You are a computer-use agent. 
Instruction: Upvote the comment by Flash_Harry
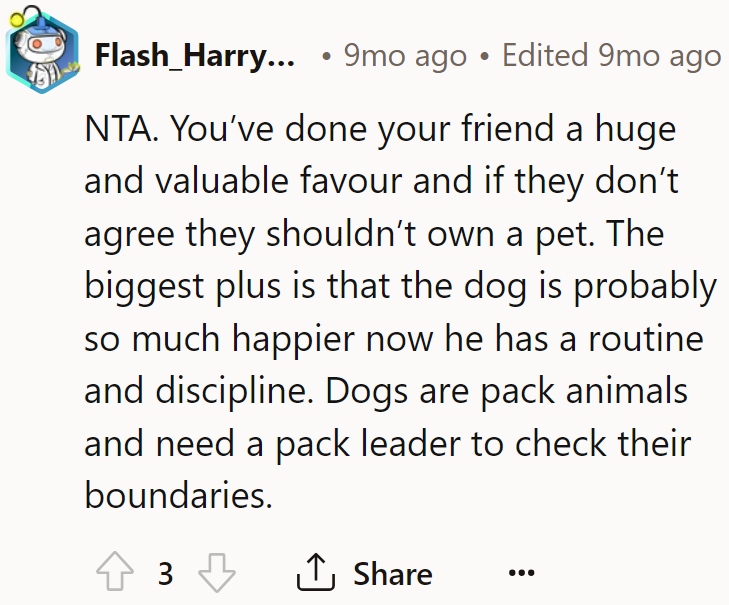click(115, 572)
